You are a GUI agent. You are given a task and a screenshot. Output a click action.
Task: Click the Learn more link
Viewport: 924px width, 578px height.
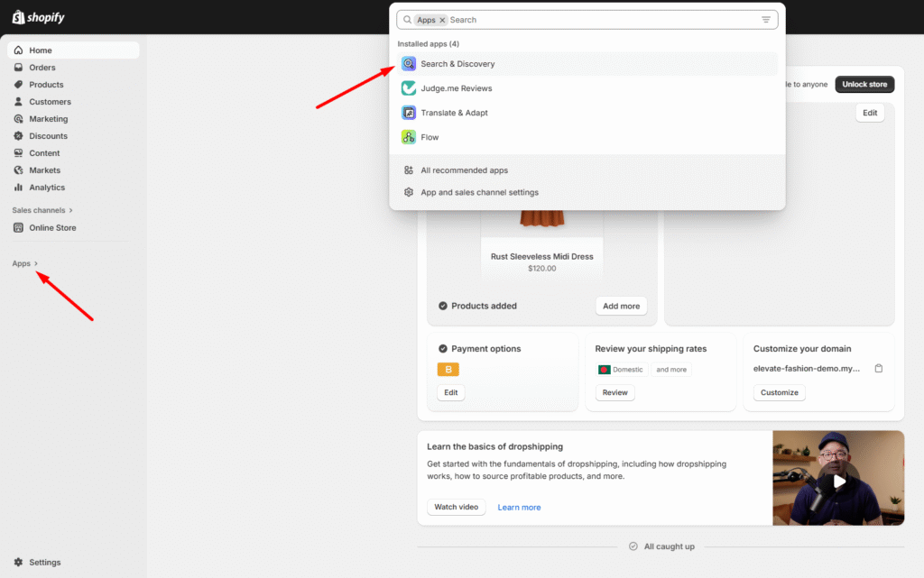519,508
